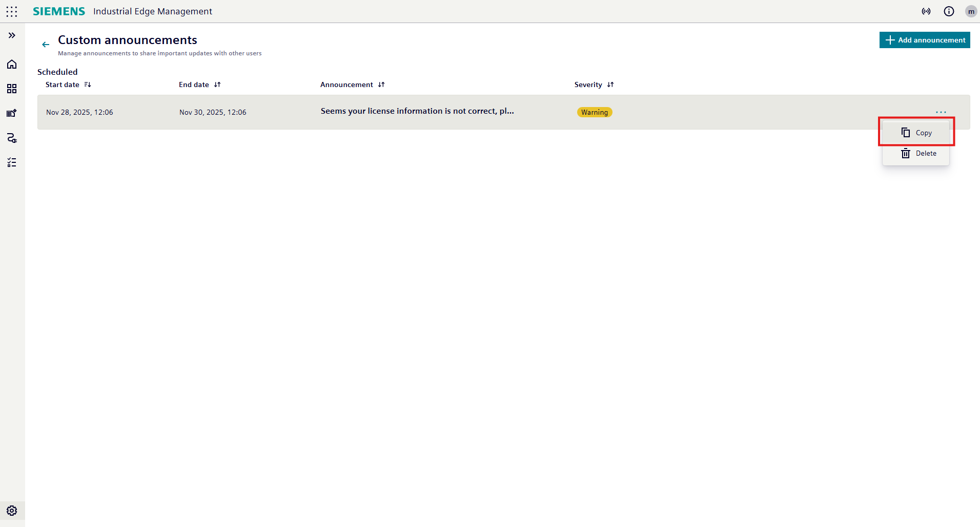980x527 pixels.
Task: Select Delete from the context menu
Action: click(918, 154)
